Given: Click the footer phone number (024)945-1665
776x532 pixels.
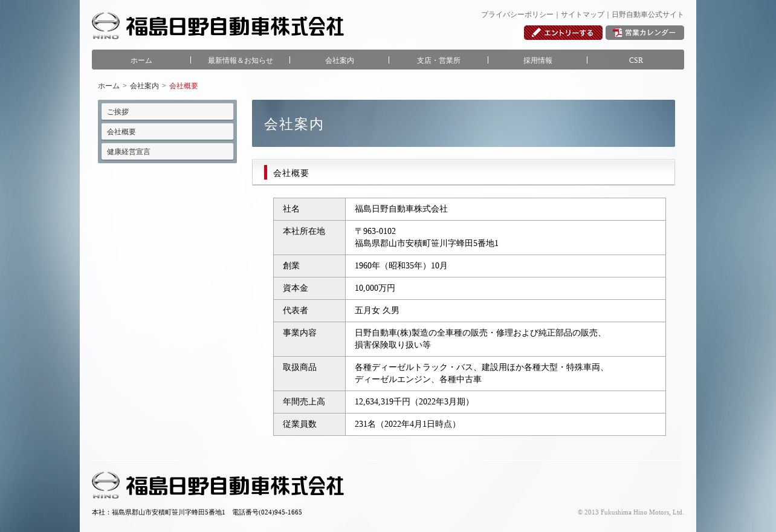Looking at the screenshot, I should point(280,513).
